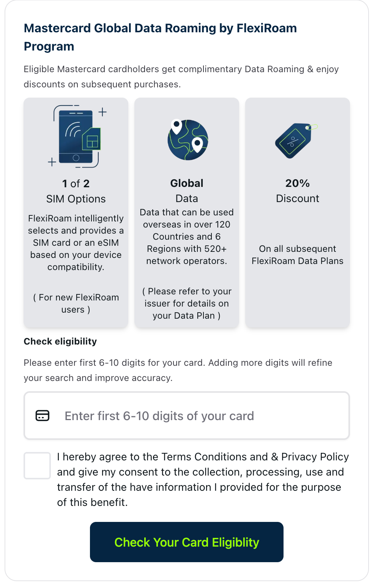Open the Privacy Policy text link
The height and width of the screenshot is (588, 375).
315,457
